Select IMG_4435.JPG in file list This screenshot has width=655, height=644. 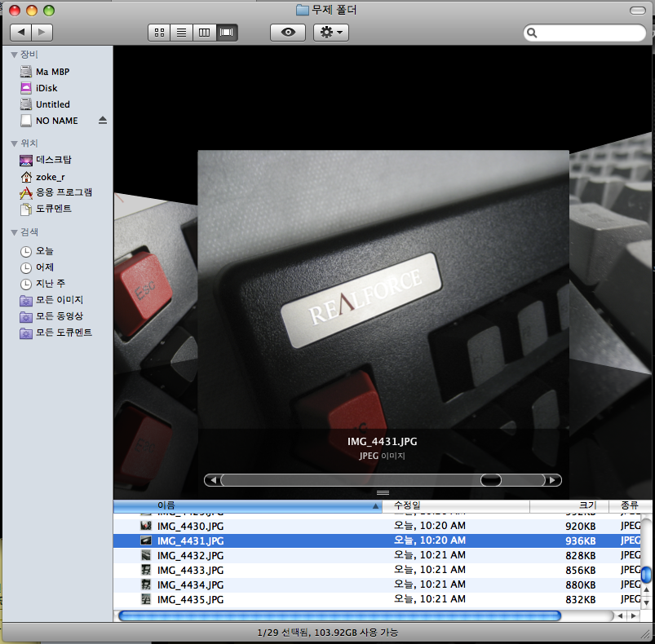click(x=377, y=599)
